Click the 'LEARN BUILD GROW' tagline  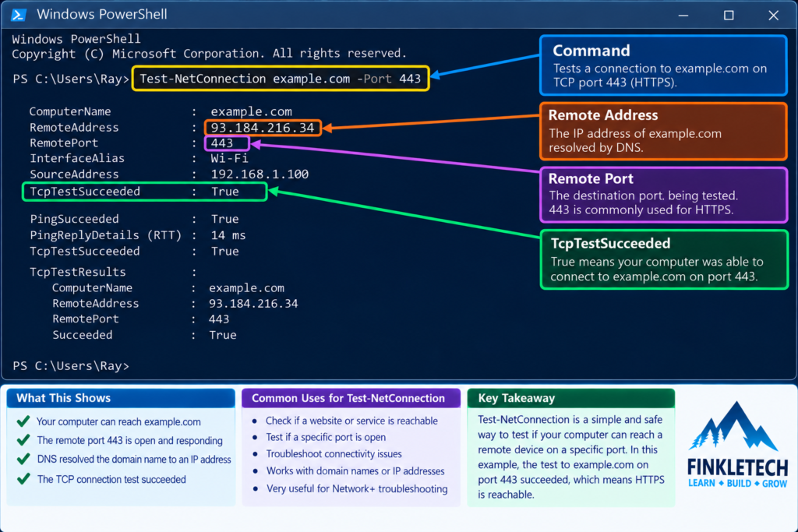[738, 483]
